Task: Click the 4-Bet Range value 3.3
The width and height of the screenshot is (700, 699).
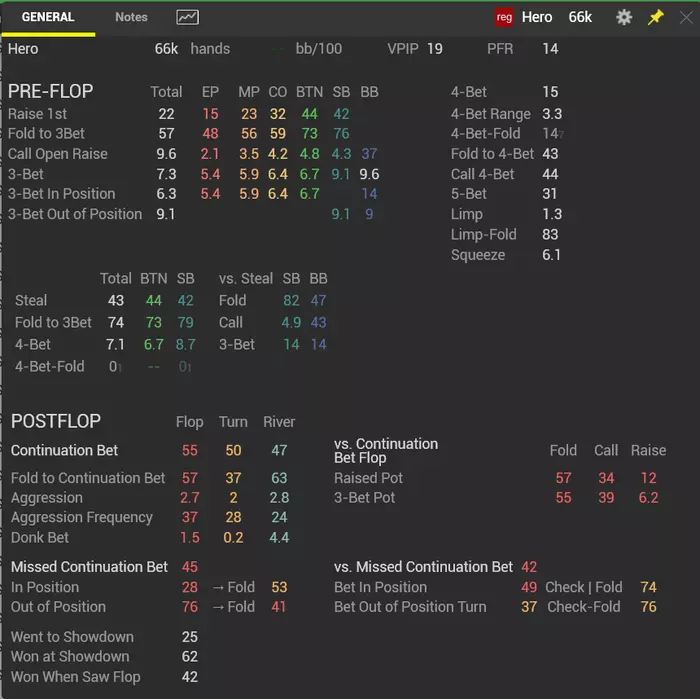Action: (x=552, y=114)
